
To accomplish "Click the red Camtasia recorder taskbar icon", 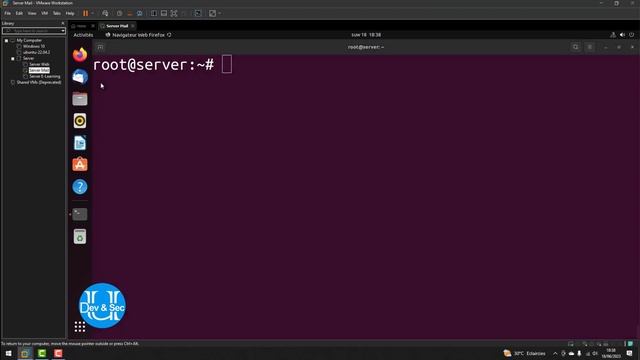I will [58, 353].
